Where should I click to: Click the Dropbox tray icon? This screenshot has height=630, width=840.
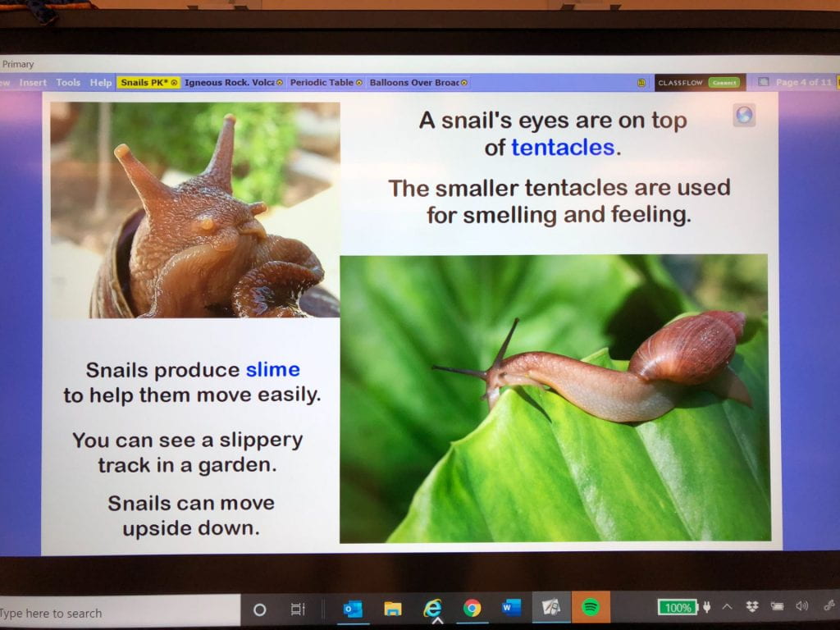click(x=752, y=606)
